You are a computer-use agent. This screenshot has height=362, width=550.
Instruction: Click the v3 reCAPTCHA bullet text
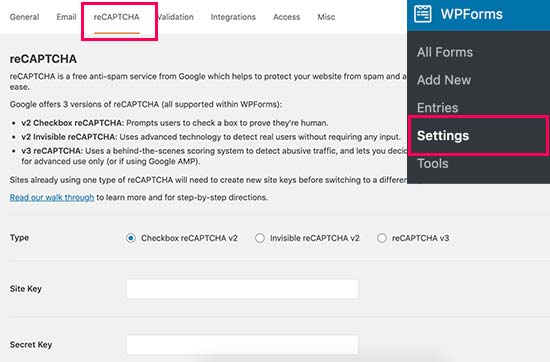[x=214, y=156]
